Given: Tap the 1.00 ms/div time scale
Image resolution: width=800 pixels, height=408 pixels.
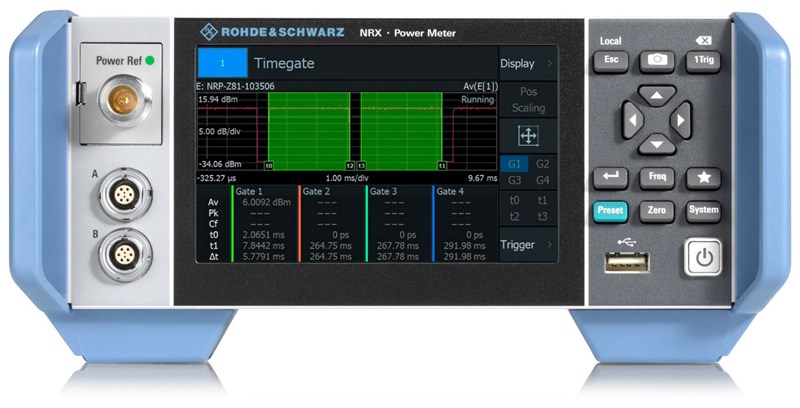Looking at the screenshot, I should 347,178.
